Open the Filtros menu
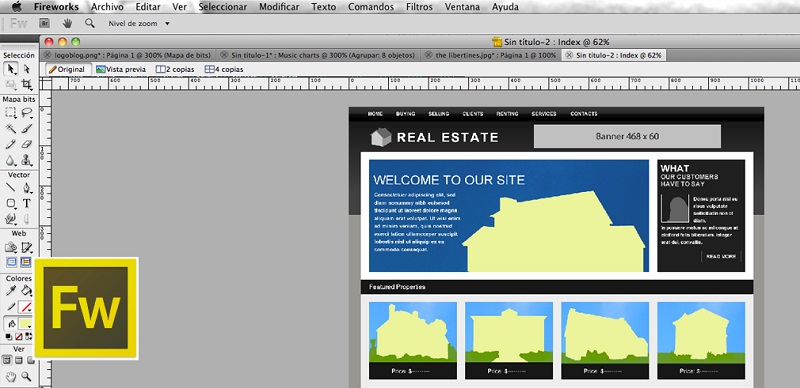The image size is (800, 388). [x=419, y=7]
